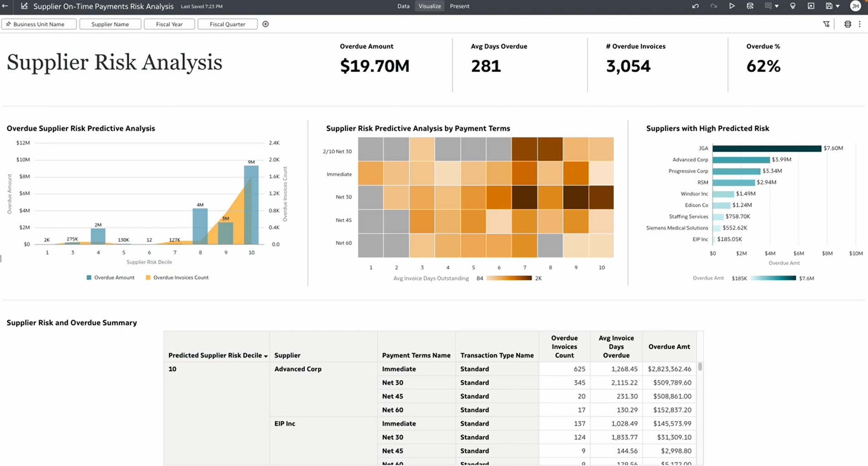Open the Fiscal Year filter

click(169, 24)
